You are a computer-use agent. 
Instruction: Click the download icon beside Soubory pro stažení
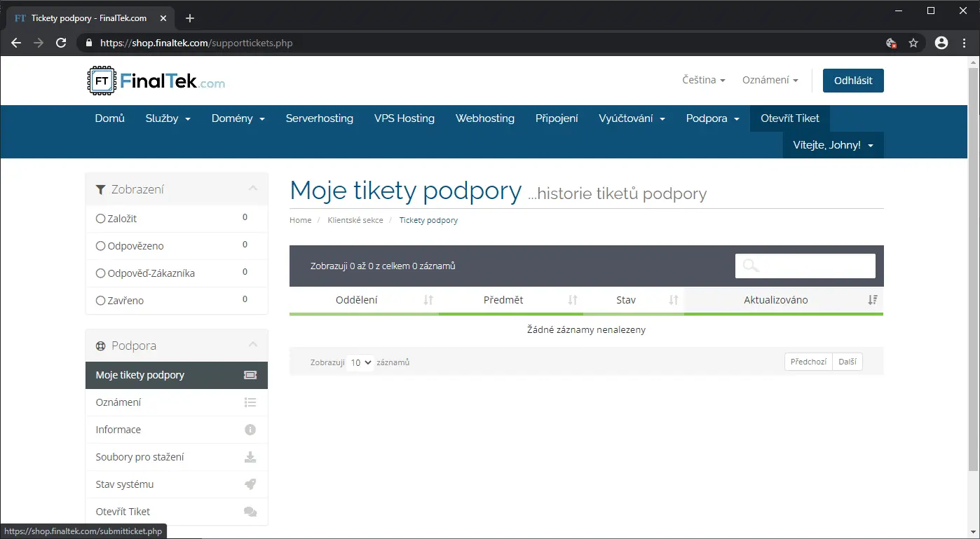[250, 457]
